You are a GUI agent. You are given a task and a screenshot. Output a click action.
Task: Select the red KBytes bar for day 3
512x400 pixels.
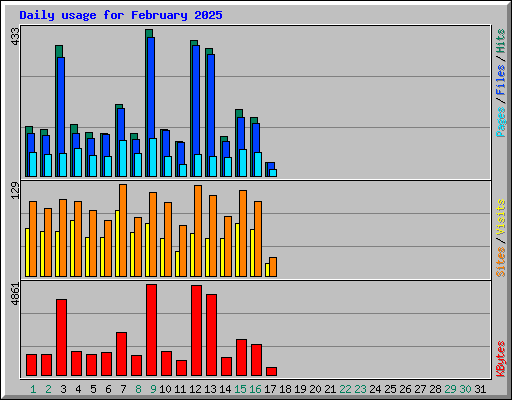(x=61, y=337)
